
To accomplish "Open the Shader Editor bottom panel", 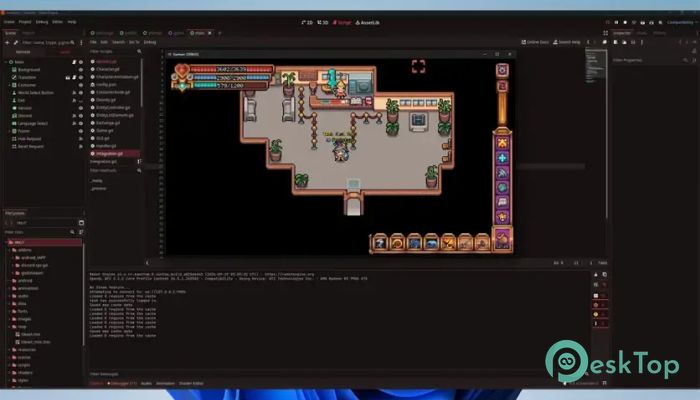I will click(191, 383).
